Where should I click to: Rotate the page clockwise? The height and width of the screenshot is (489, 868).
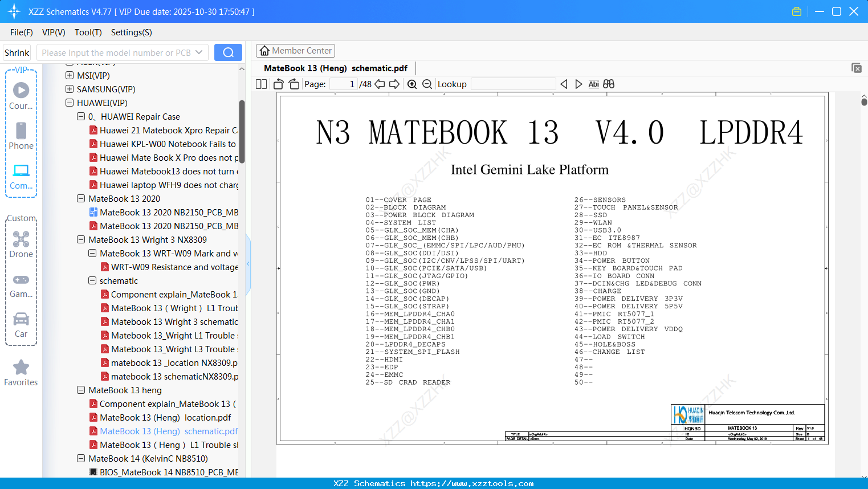294,84
